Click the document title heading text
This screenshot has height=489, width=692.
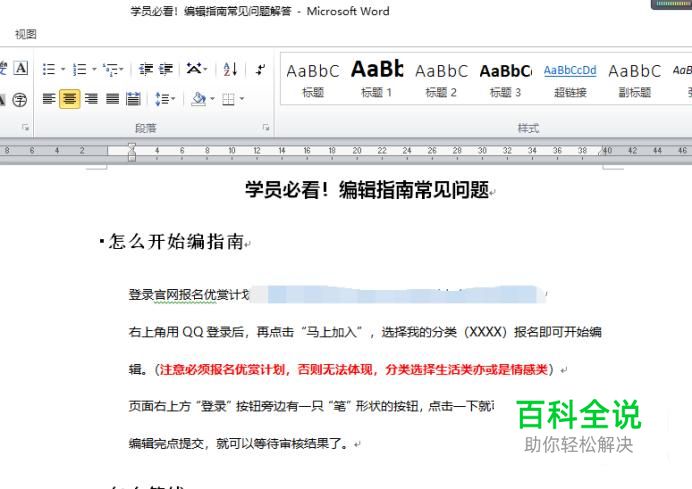coord(367,190)
